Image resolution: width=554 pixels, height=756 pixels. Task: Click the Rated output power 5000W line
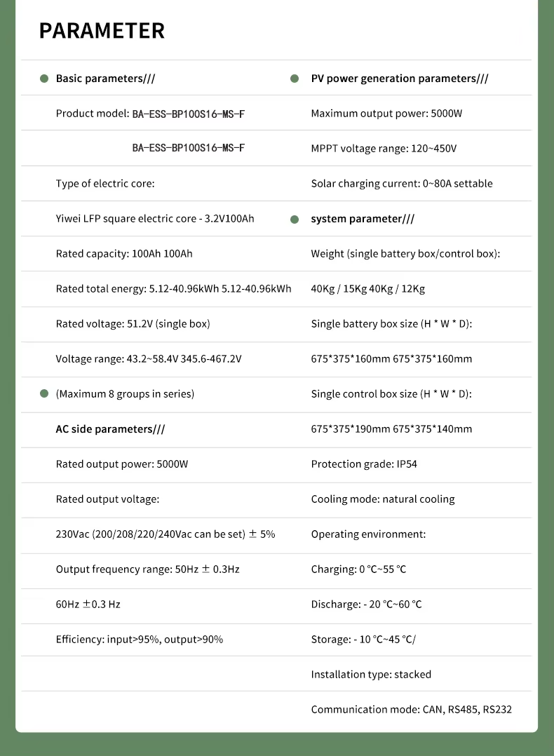pyautogui.click(x=122, y=464)
